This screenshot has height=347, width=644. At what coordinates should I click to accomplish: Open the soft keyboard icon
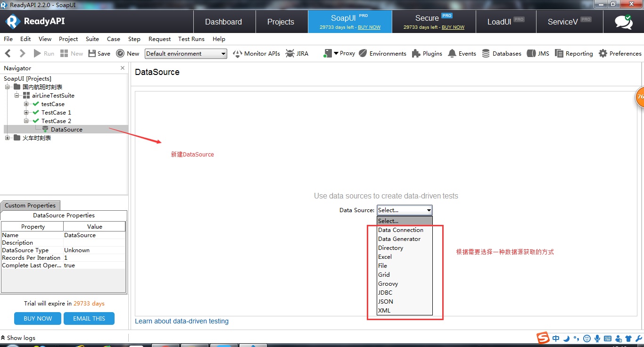(x=608, y=339)
